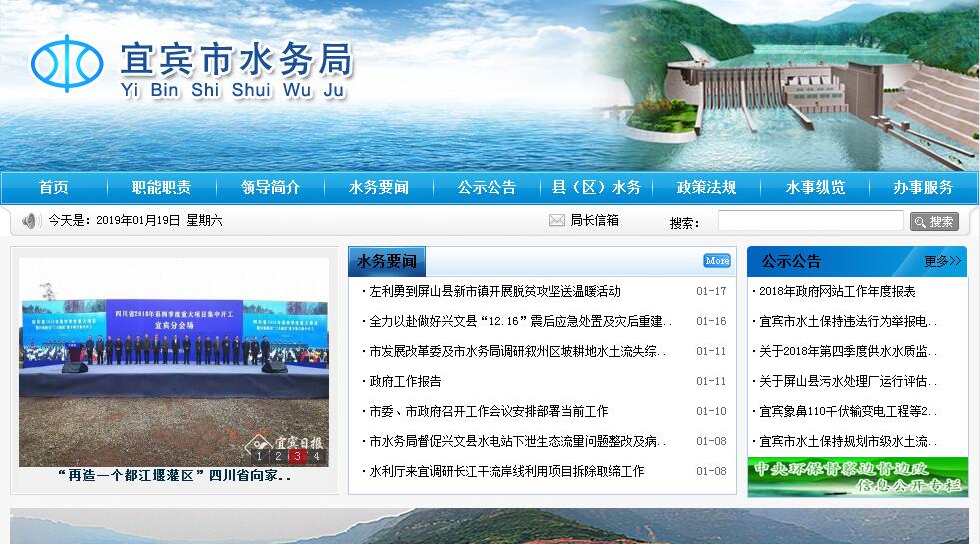
Task: Open the 局长信箱 text link
Action: click(594, 220)
